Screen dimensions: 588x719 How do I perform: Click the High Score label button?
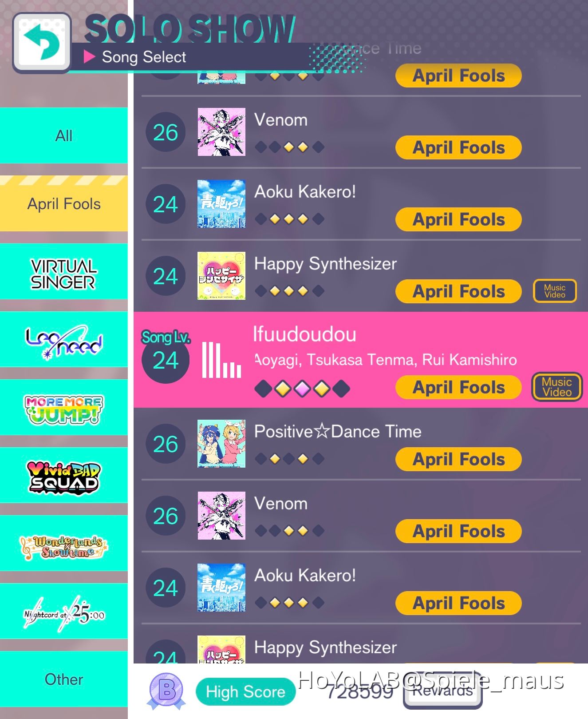[x=245, y=691]
